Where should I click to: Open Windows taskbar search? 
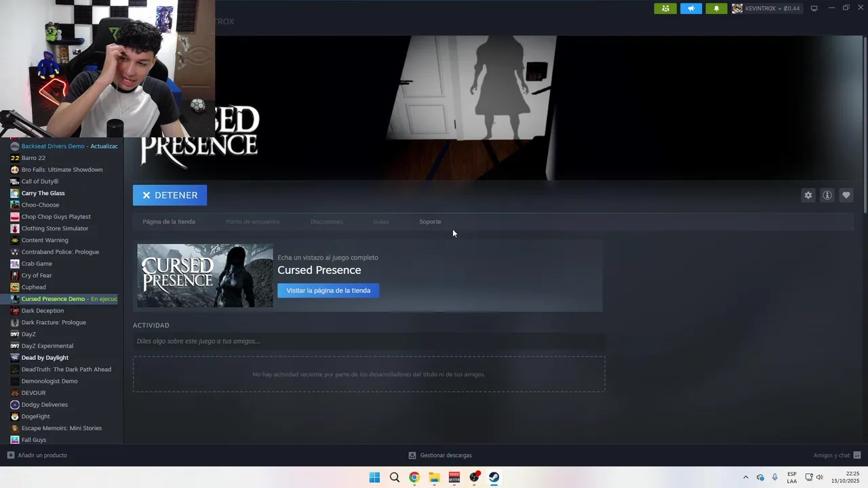point(394,477)
